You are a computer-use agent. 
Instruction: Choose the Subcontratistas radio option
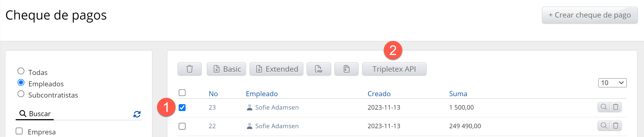(x=21, y=94)
